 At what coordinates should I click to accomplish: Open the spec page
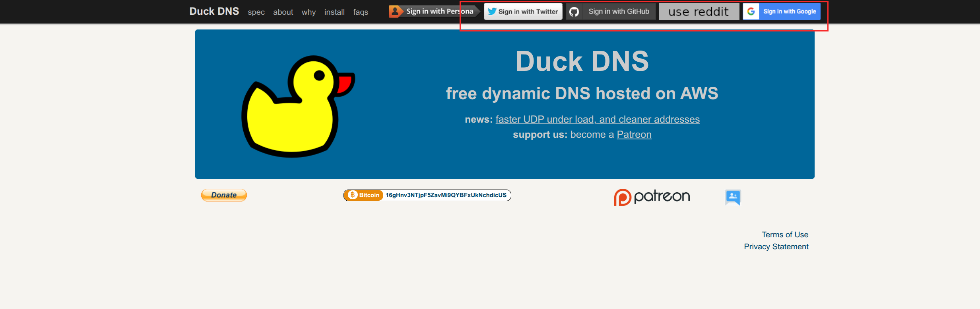[x=256, y=12]
